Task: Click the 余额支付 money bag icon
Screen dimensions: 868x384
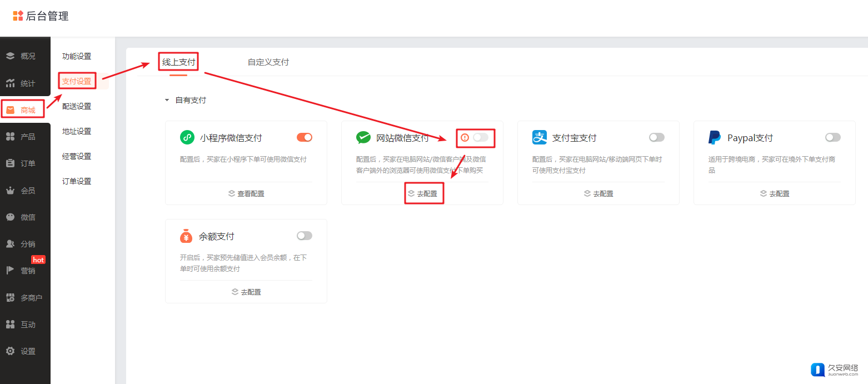Action: pyautogui.click(x=186, y=236)
